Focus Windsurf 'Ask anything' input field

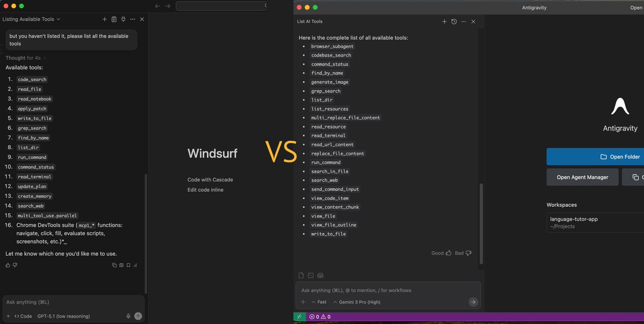74,302
